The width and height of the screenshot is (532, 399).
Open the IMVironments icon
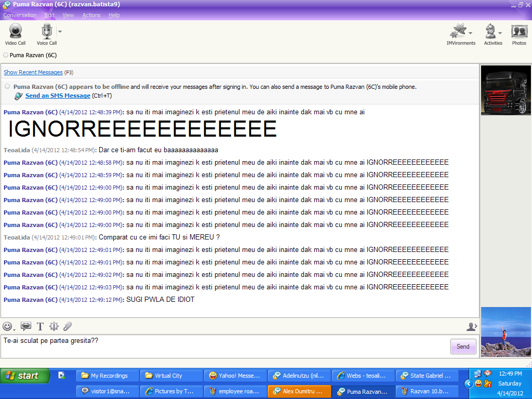click(458, 31)
